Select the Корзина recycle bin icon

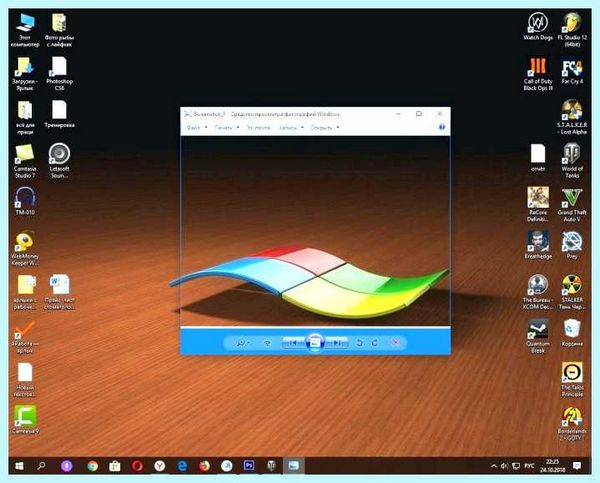(572, 333)
